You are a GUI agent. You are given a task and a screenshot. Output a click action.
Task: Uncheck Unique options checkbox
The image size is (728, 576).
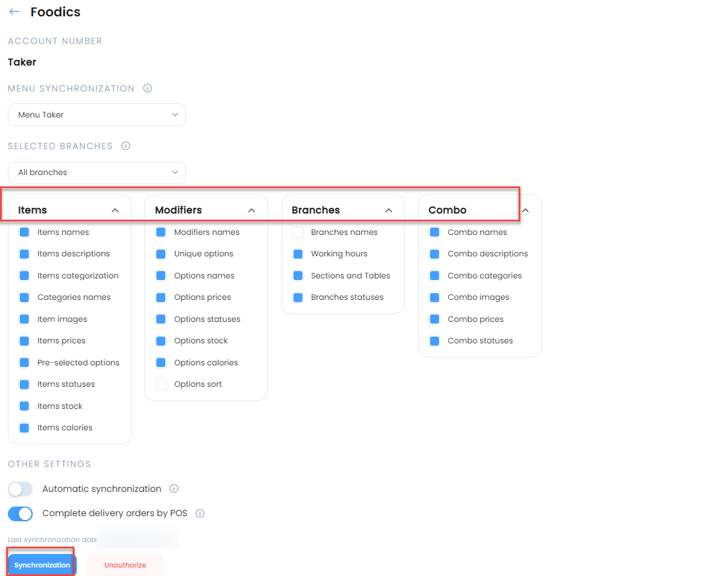(161, 254)
